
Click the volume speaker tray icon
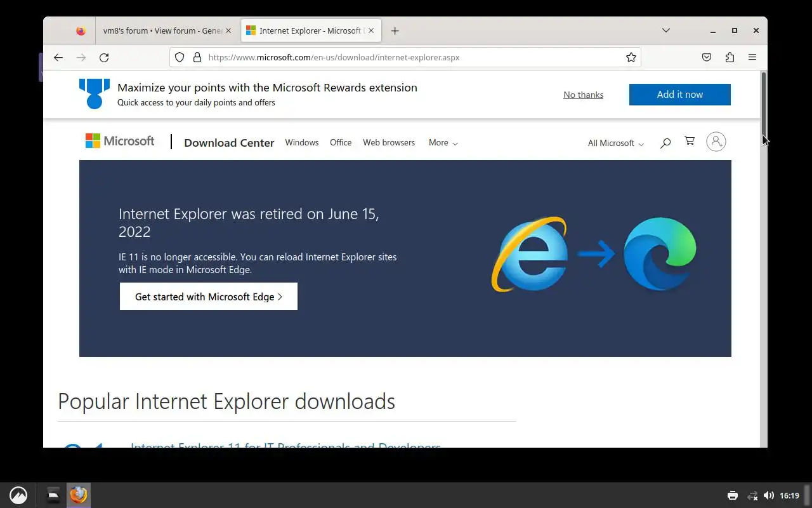(769, 495)
